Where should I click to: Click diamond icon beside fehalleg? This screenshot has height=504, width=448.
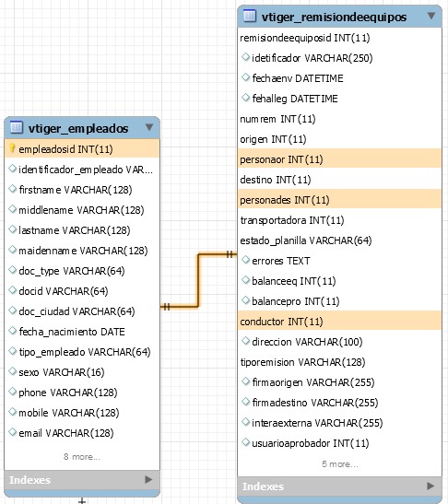(x=246, y=98)
